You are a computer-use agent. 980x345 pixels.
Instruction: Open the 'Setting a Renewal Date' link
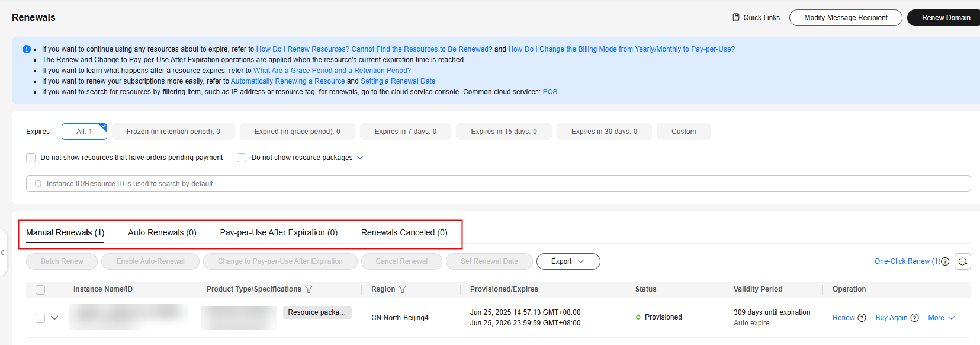point(398,81)
